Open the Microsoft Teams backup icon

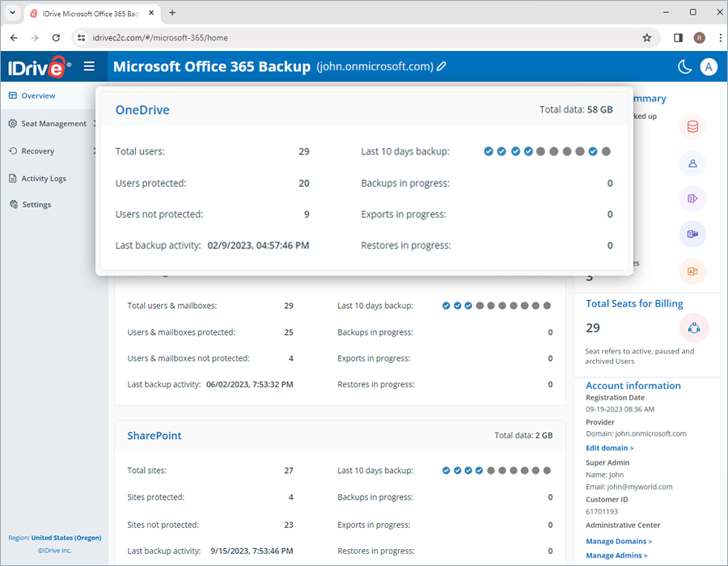692,234
